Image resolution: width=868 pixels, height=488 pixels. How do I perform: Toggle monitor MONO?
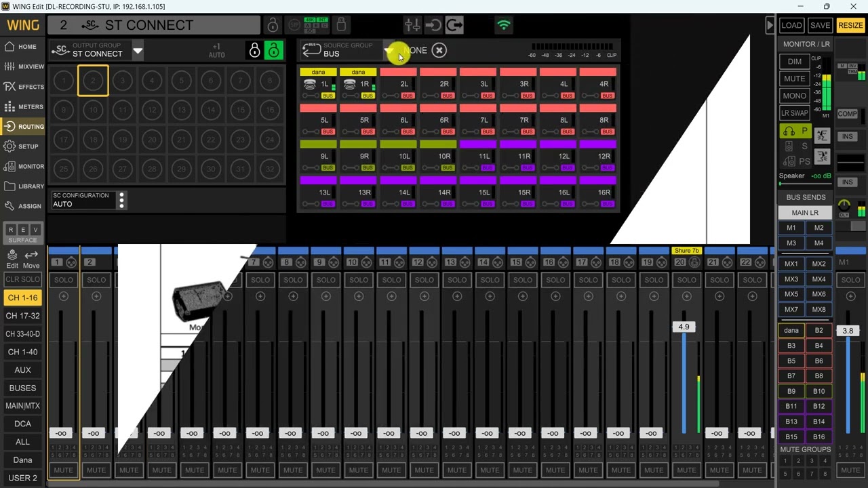[x=794, y=96]
